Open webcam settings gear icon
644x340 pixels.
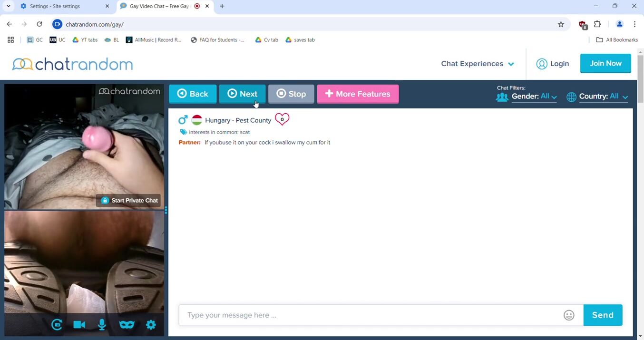click(151, 325)
